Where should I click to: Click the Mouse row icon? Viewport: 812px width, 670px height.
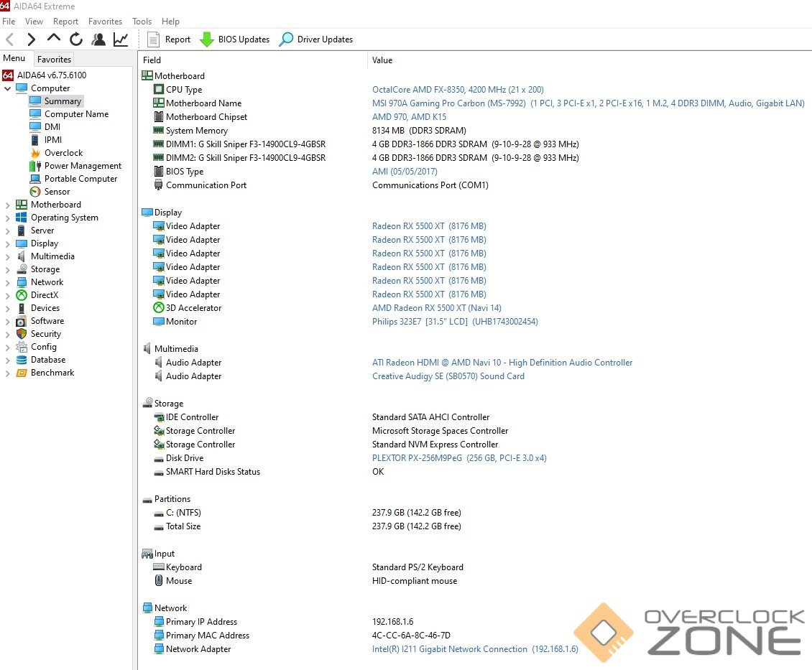click(159, 580)
